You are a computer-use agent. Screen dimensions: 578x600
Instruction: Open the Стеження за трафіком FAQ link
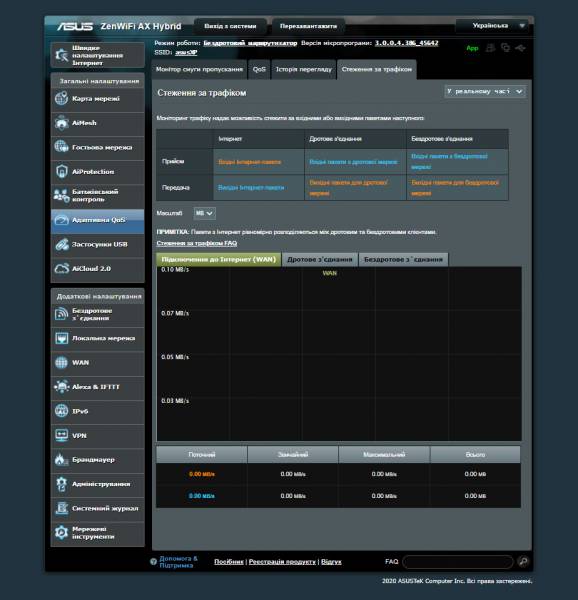197,243
